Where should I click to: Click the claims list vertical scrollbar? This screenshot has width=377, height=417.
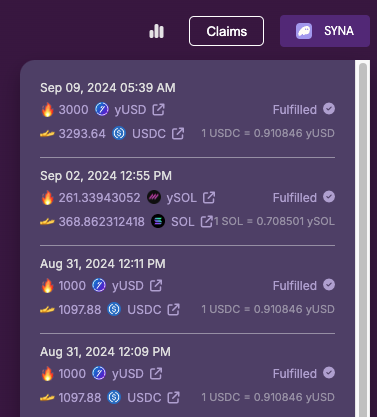click(x=363, y=238)
